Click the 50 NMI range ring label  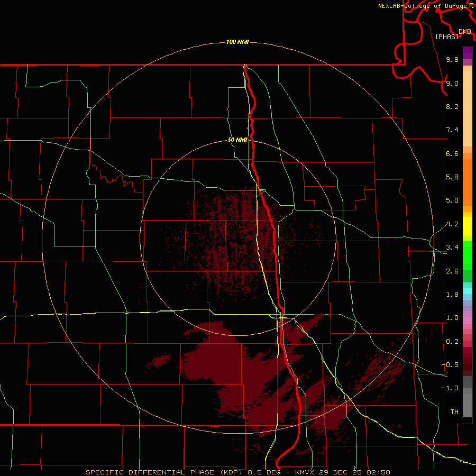click(x=237, y=140)
